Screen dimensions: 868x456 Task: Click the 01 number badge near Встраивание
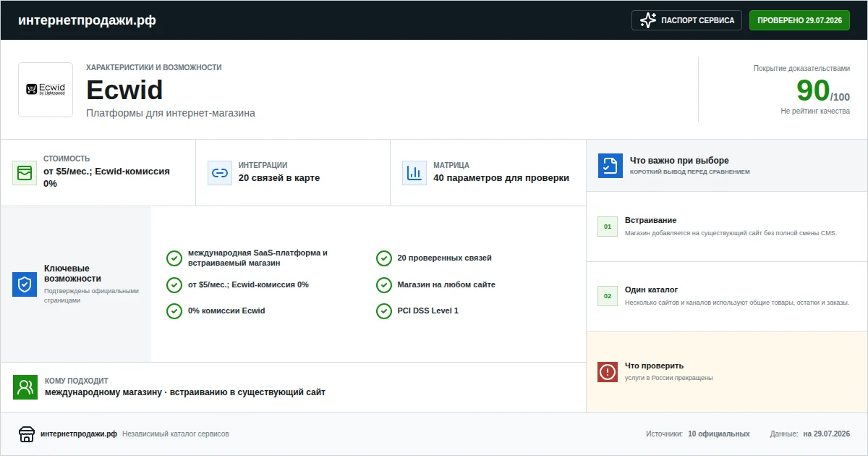point(608,227)
